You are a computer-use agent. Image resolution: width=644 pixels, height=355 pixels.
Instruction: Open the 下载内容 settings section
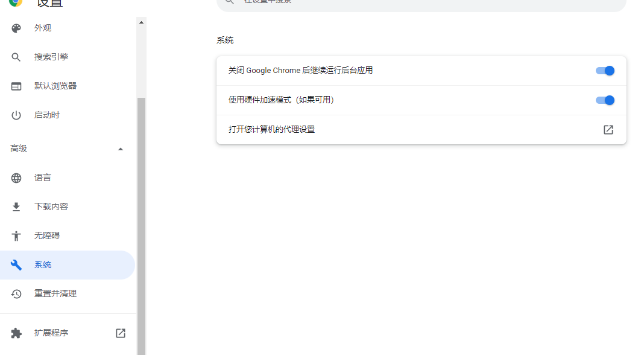(x=68, y=206)
